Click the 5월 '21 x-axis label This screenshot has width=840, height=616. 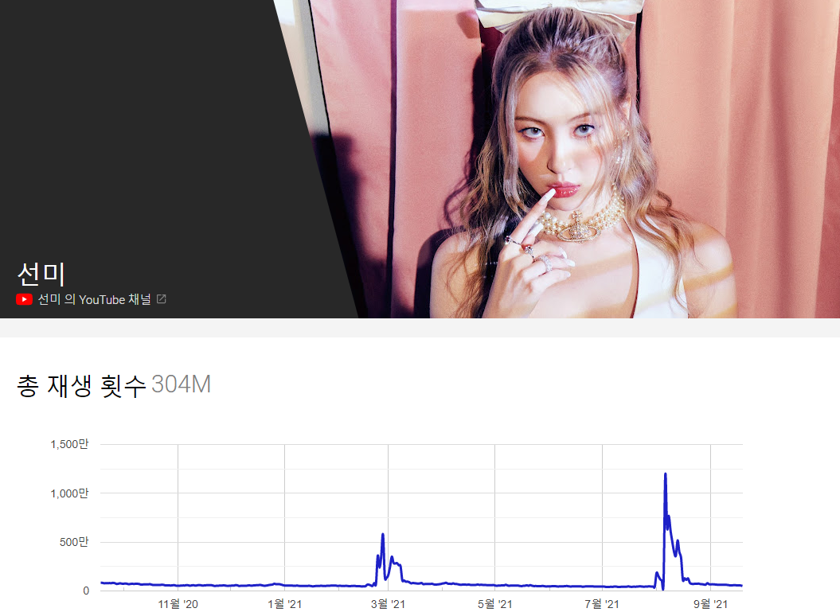494,605
